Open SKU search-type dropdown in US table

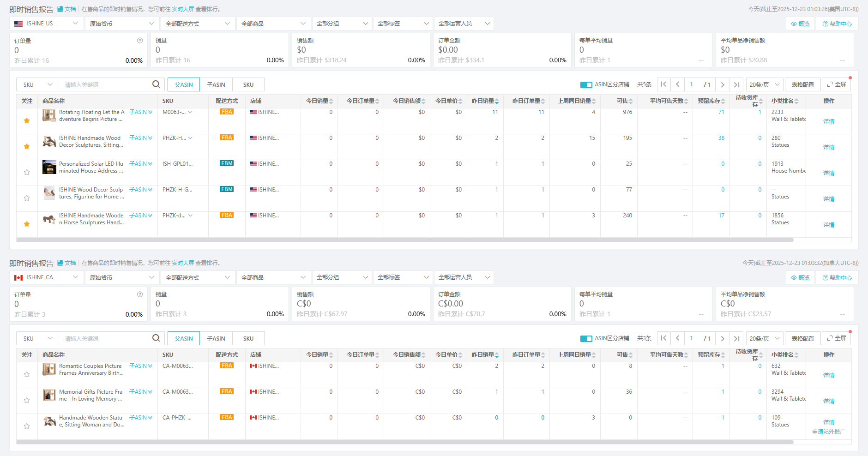point(37,84)
